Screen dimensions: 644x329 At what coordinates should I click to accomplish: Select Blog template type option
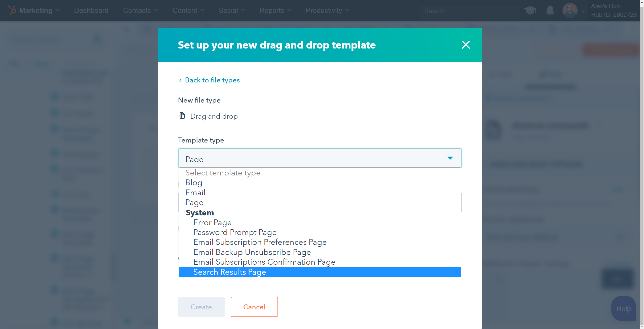tap(194, 183)
